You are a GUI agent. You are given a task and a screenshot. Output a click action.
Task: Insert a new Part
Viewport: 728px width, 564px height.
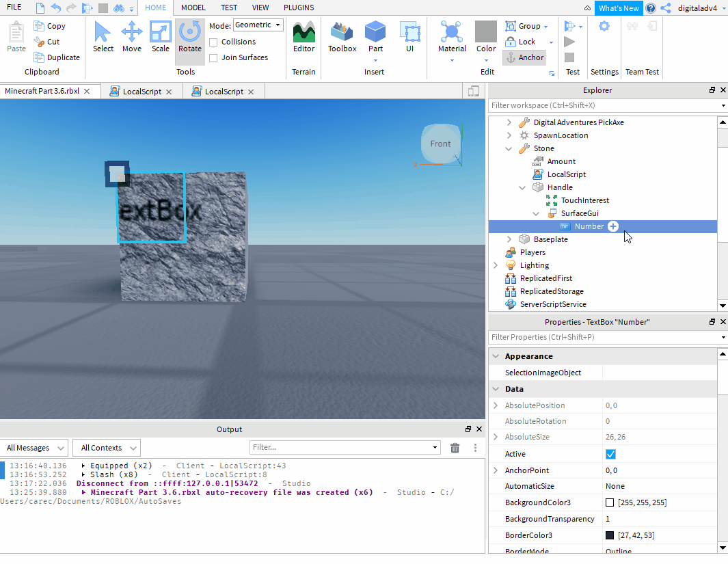(375, 37)
